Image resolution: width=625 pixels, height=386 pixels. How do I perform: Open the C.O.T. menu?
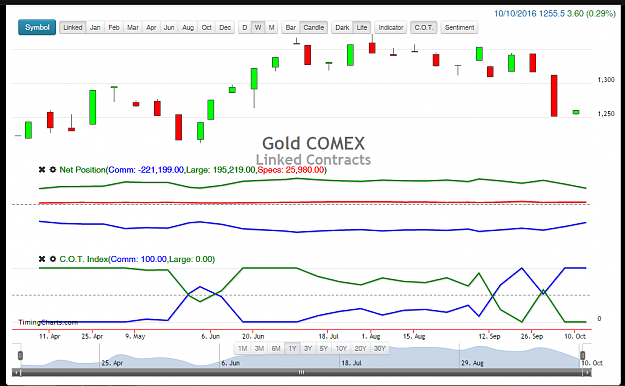pos(424,28)
